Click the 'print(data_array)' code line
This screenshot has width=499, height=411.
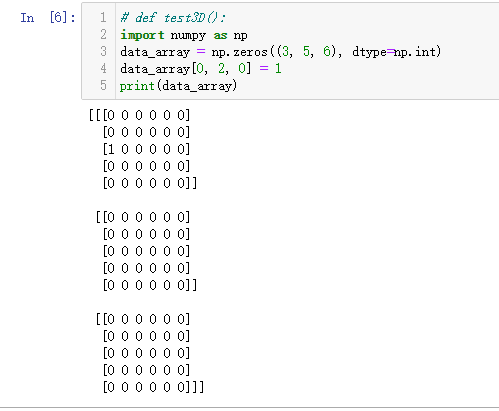178,86
